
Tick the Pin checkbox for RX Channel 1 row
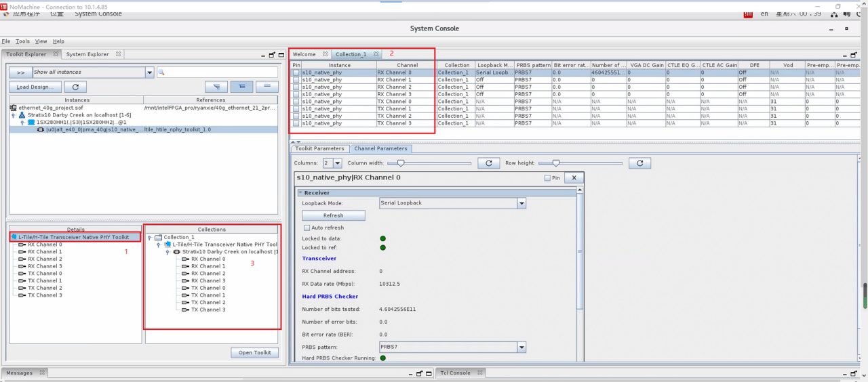(296, 80)
